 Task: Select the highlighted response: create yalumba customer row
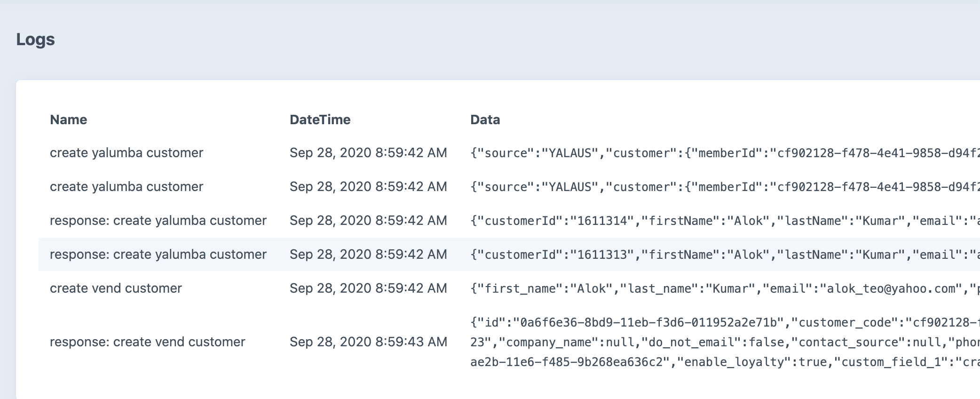point(158,254)
